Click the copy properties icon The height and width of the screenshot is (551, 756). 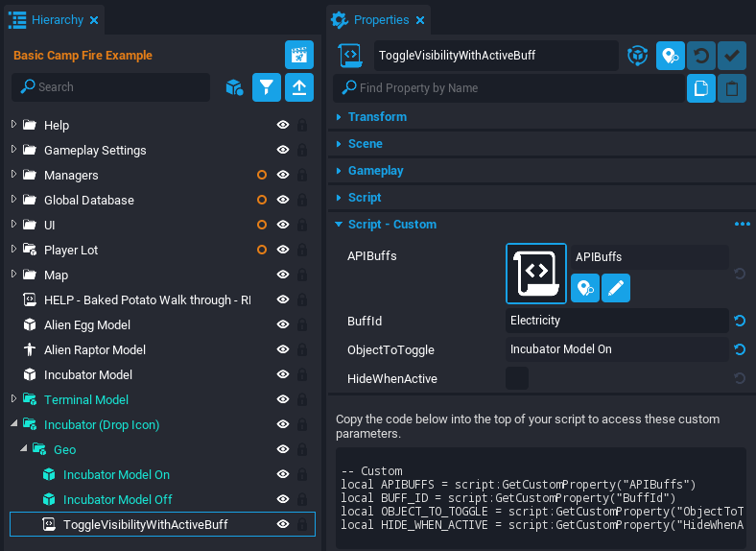click(x=701, y=88)
